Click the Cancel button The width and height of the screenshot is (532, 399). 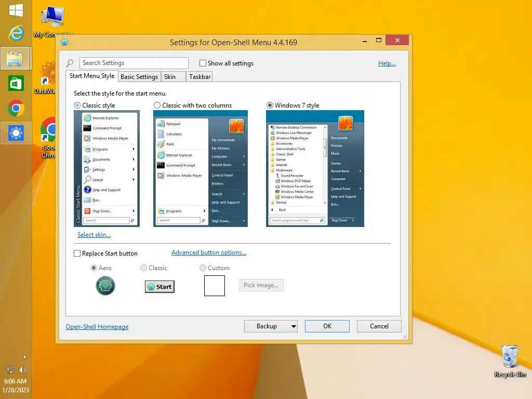coord(379,326)
